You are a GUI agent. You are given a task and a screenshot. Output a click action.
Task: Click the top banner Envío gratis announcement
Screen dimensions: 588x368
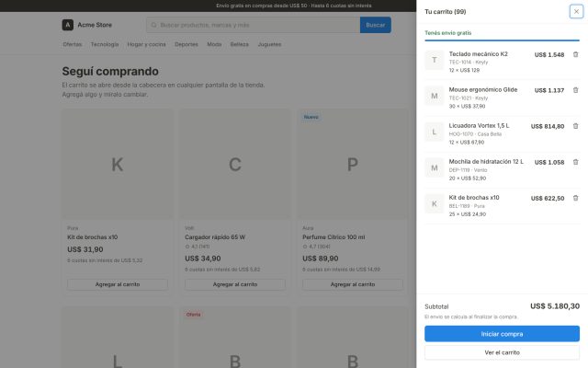tap(294, 6)
